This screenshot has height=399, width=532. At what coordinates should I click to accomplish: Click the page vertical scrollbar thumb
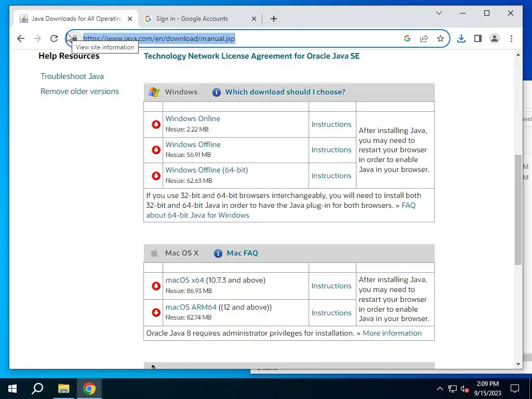tap(518, 210)
